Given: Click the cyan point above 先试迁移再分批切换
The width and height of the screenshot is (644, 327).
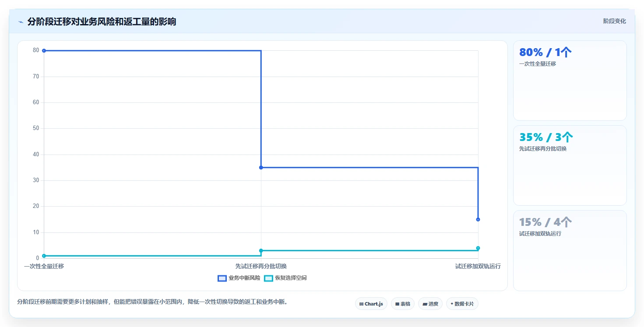Looking at the screenshot, I should [x=261, y=251].
